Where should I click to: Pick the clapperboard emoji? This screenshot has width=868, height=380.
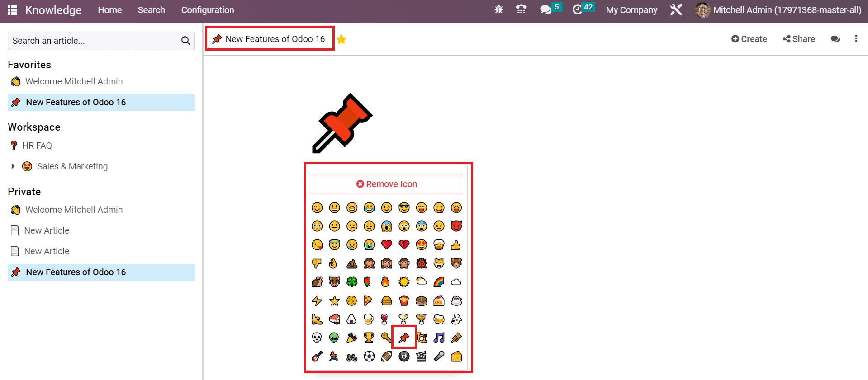(421, 357)
